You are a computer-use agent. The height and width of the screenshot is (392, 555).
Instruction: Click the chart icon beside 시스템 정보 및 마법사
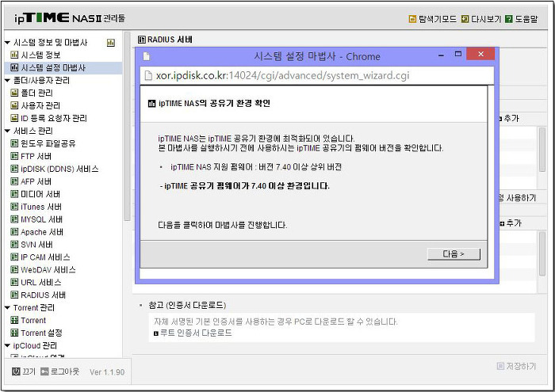pos(111,43)
